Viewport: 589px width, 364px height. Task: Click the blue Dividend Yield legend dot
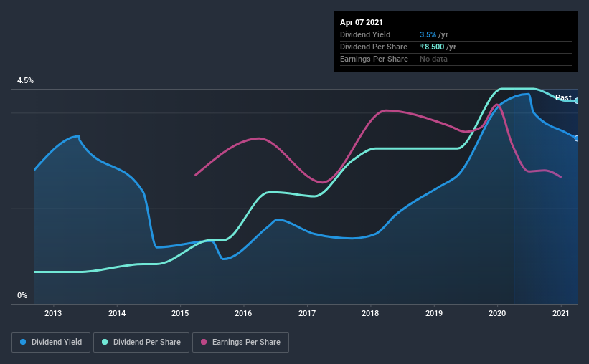pos(23,342)
